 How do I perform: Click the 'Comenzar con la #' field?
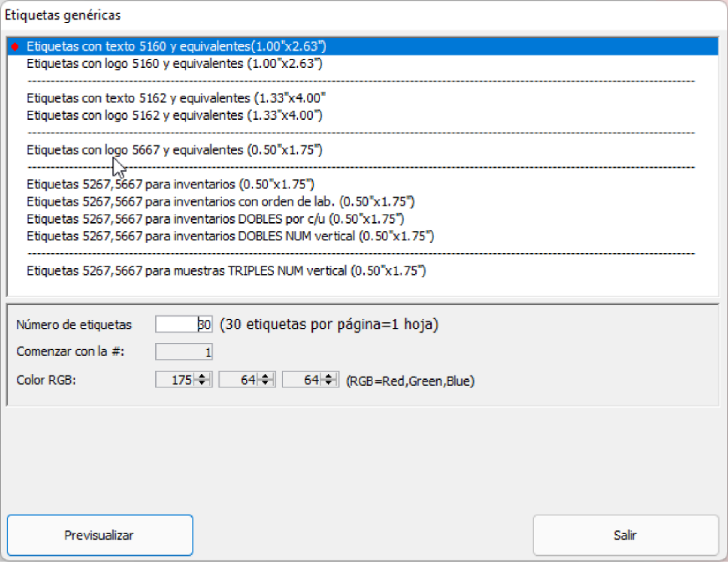click(x=183, y=352)
